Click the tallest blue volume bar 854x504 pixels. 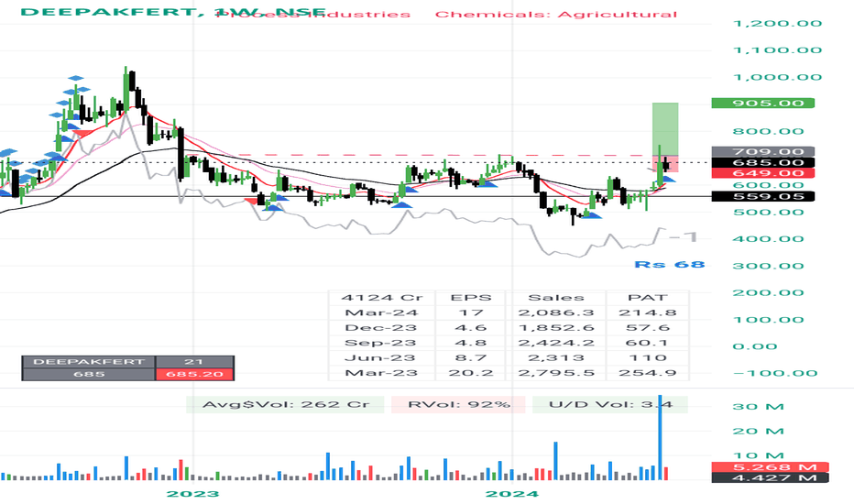[661, 437]
